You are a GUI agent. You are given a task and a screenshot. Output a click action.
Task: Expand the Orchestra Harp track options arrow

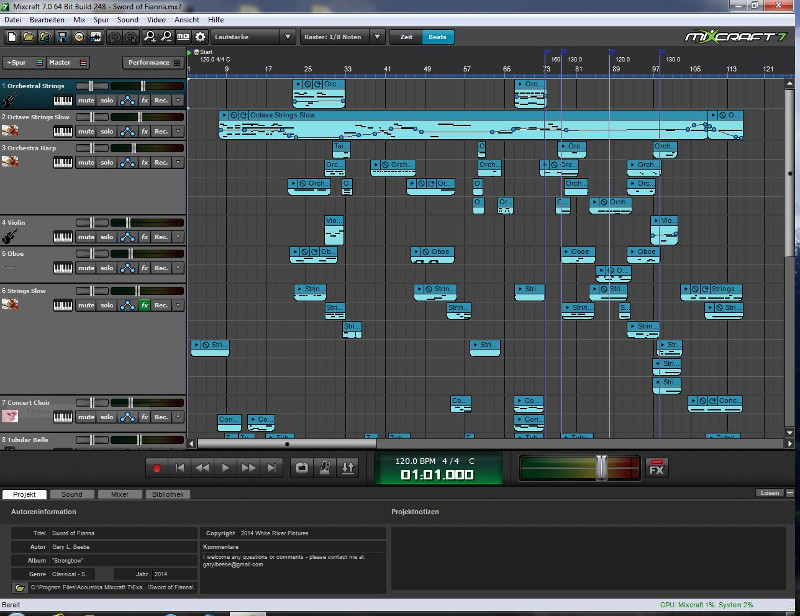[178, 163]
